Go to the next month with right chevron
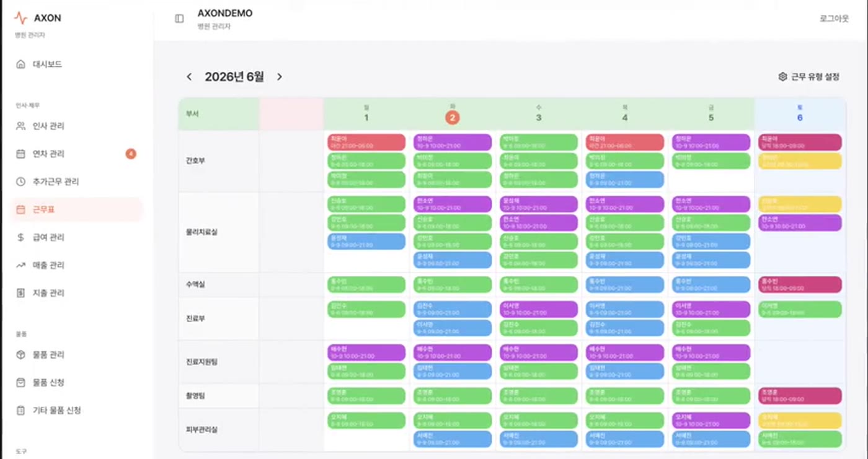Image resolution: width=868 pixels, height=459 pixels. pos(280,77)
